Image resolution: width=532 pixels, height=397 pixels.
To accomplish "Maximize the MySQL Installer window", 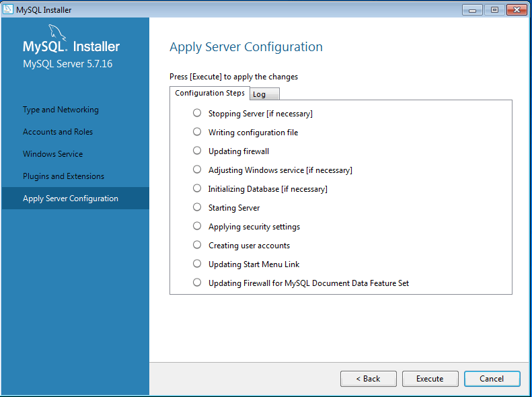I will [494, 10].
